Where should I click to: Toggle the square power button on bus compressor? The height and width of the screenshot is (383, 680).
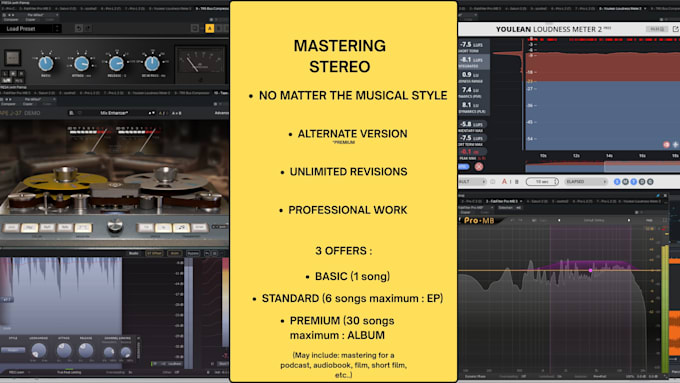click(x=12, y=58)
